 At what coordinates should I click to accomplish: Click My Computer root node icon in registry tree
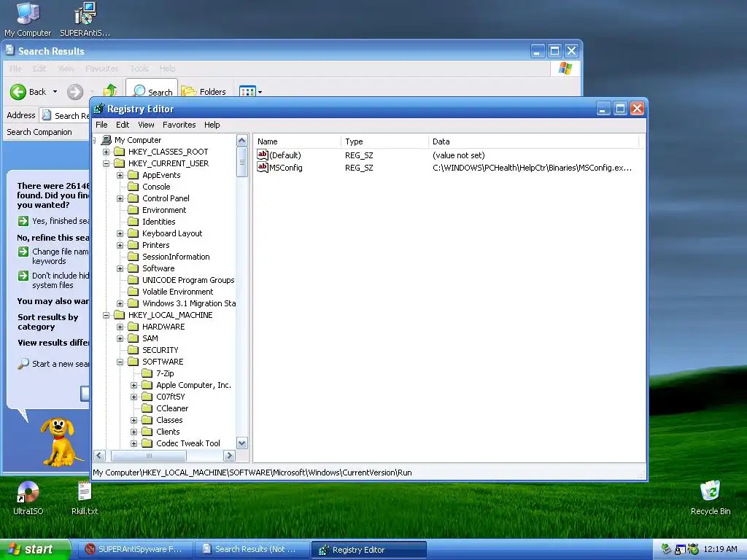click(107, 140)
